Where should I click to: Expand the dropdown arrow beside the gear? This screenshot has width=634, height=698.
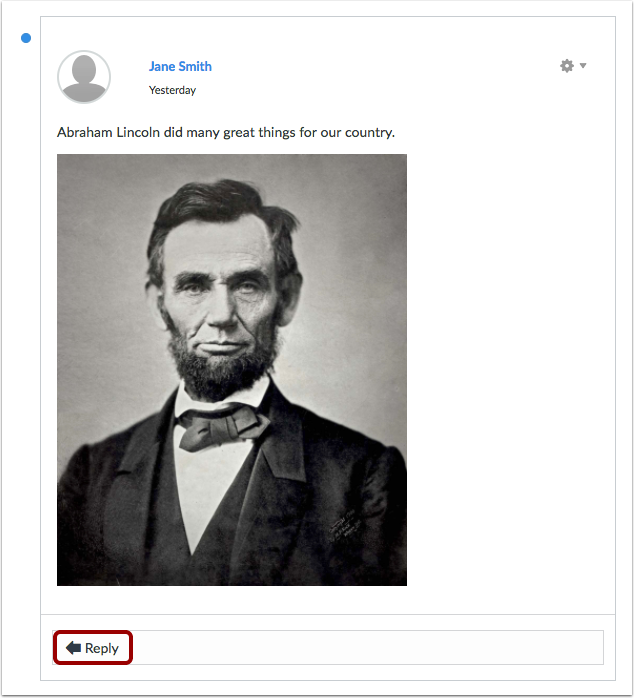point(583,66)
